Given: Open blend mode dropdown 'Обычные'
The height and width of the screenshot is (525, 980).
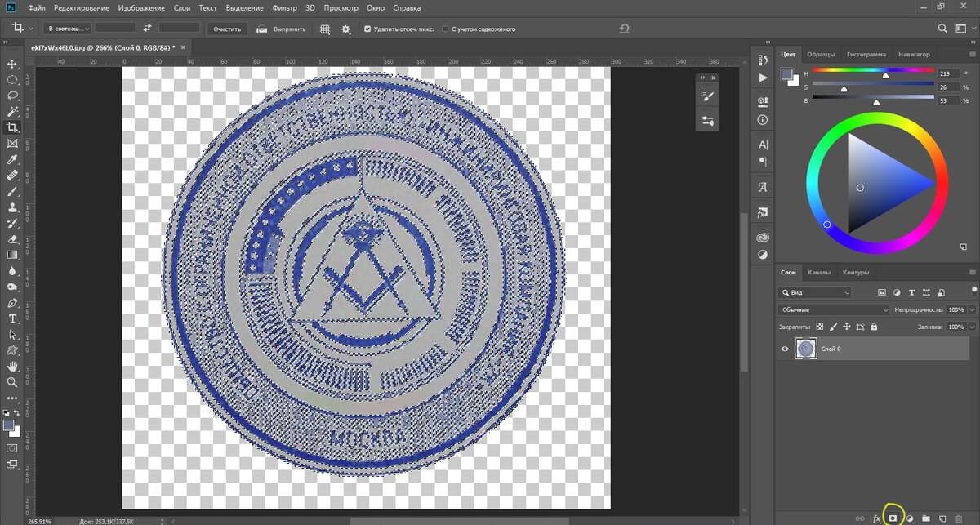Looking at the screenshot, I should point(834,310).
